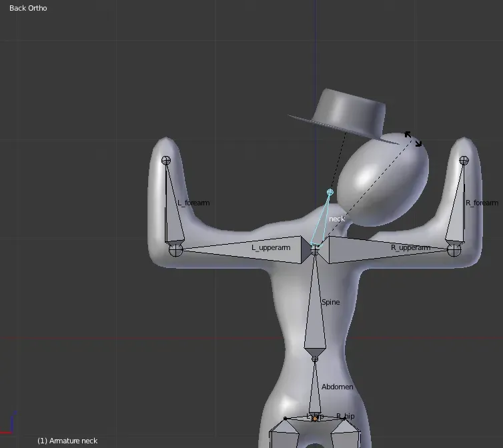Viewport: 503px width, 448px height.
Task: Click the double-arrow rotate cursor near the head
Action: point(413,139)
